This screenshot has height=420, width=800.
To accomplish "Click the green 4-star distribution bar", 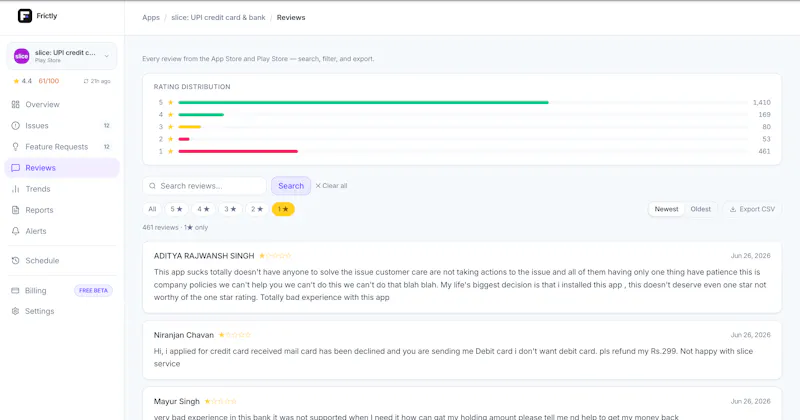I will click(x=201, y=115).
